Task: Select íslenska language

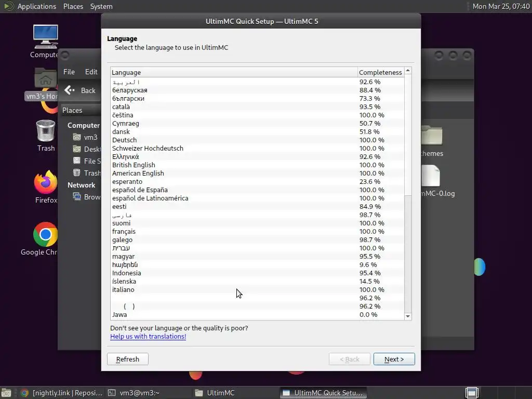Action: click(x=257, y=281)
